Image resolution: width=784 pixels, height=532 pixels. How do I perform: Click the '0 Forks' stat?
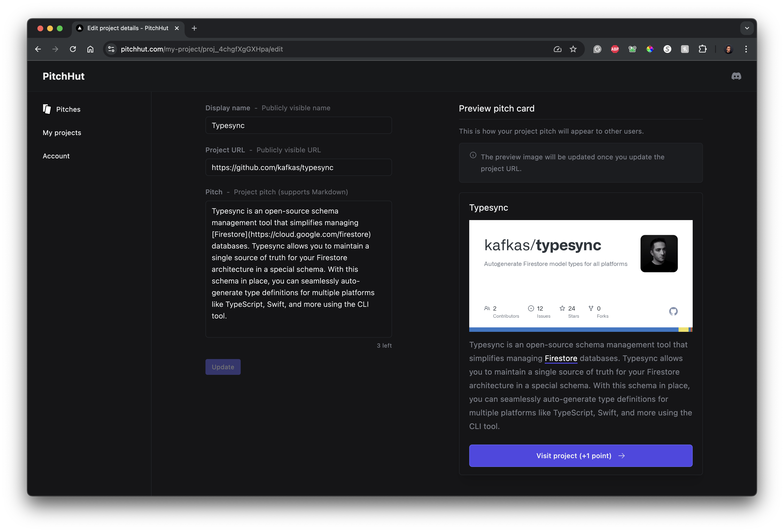point(598,312)
